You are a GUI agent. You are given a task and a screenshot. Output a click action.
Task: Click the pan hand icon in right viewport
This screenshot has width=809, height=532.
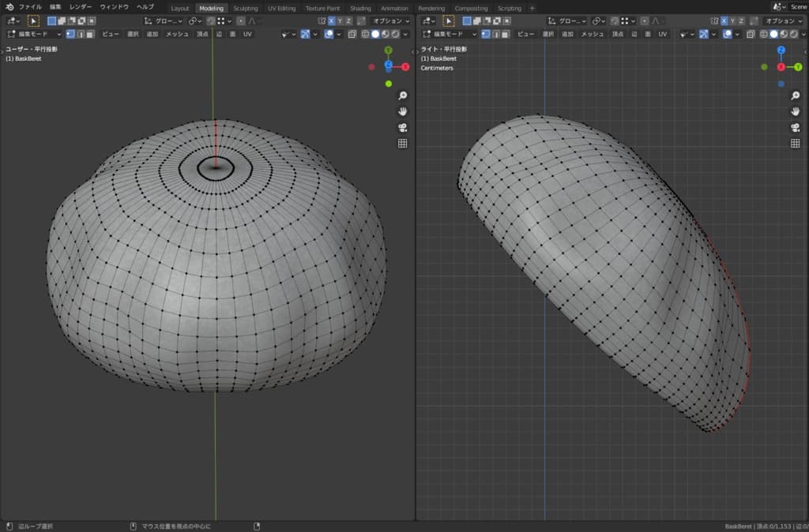point(796,111)
